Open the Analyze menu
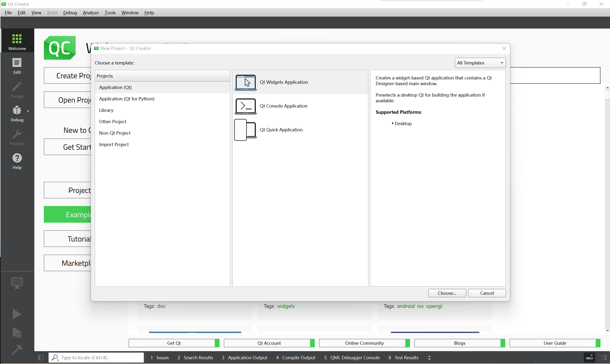The height and width of the screenshot is (364, 610). coord(90,13)
